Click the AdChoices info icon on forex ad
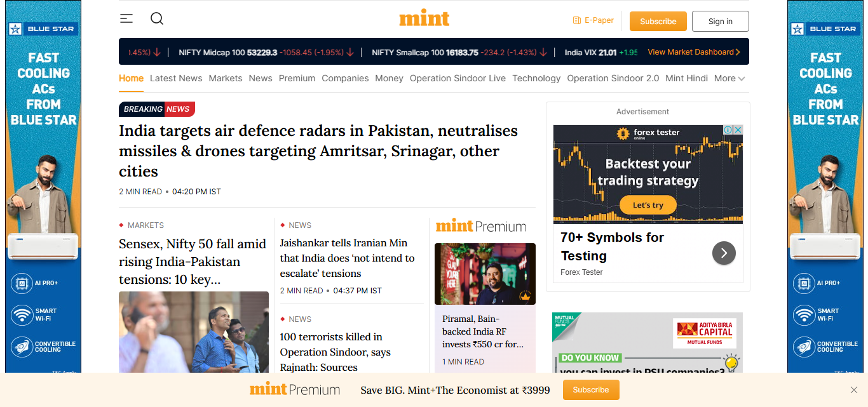 (x=729, y=130)
